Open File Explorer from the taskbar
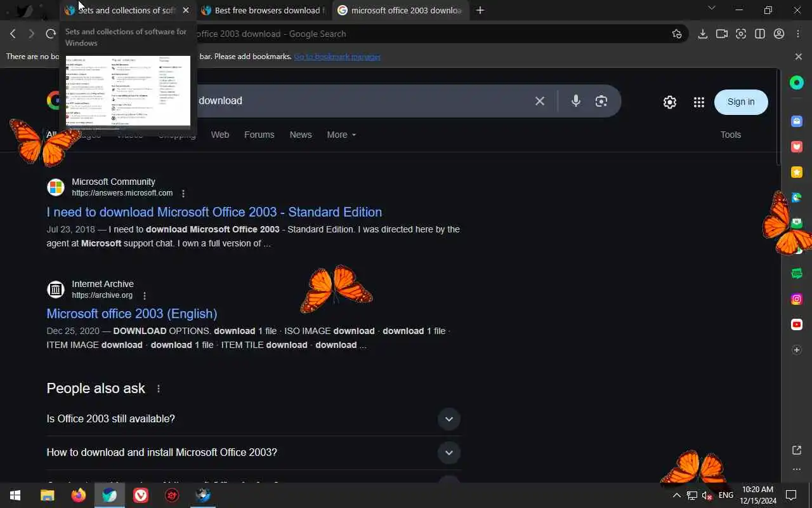Screen dimensions: 812x508 pyautogui.click(x=47, y=495)
